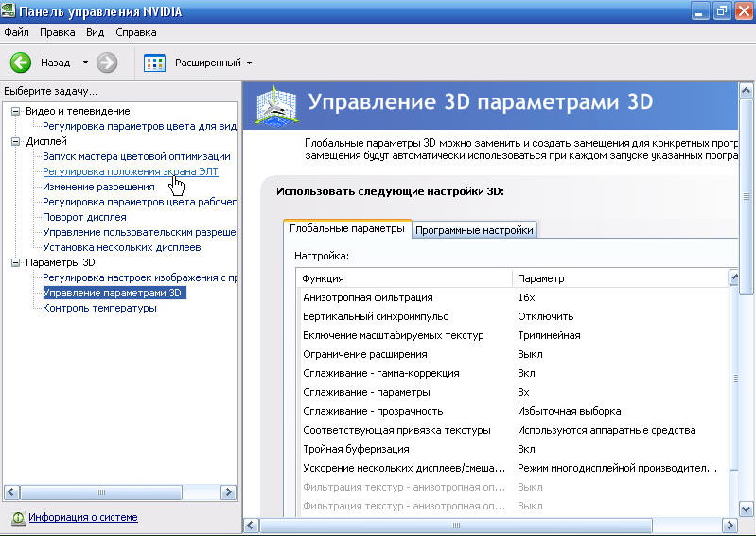Click the Отключить vertical sync value

coord(546,316)
